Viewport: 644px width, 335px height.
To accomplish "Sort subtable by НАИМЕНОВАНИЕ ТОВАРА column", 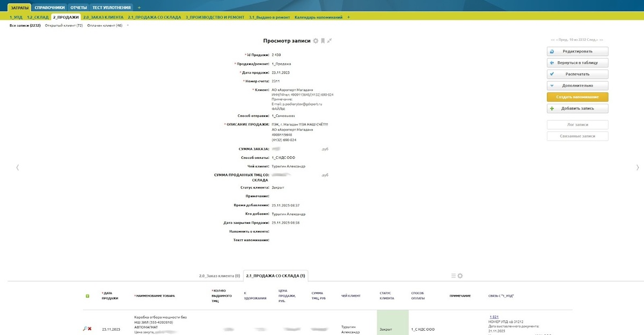I will (155, 296).
